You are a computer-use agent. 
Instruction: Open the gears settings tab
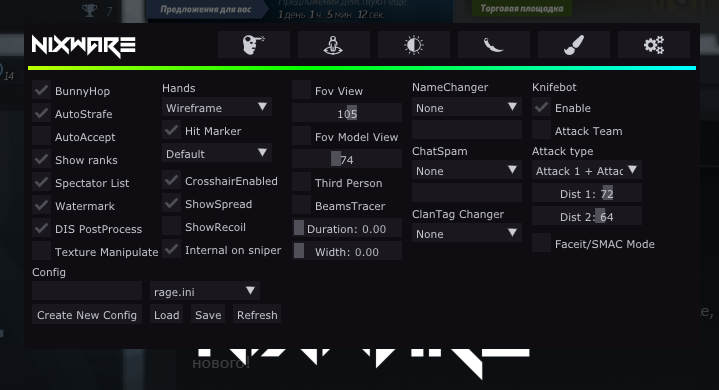654,44
